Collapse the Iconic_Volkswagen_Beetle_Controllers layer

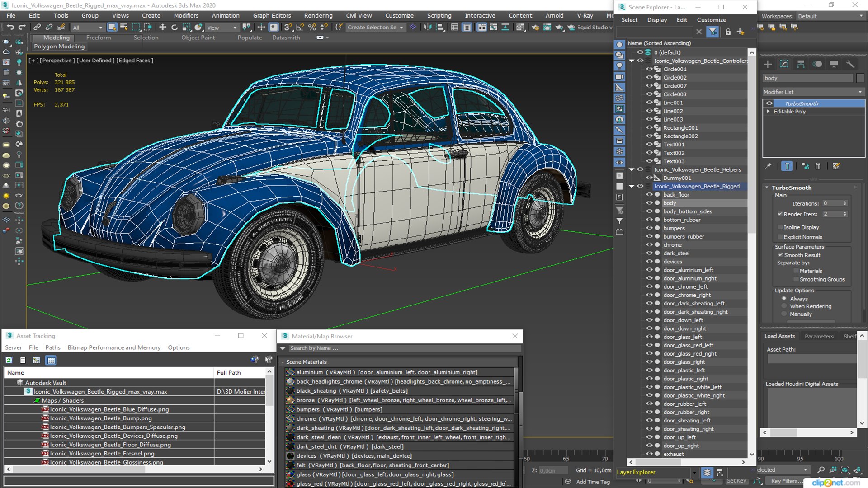pyautogui.click(x=632, y=61)
